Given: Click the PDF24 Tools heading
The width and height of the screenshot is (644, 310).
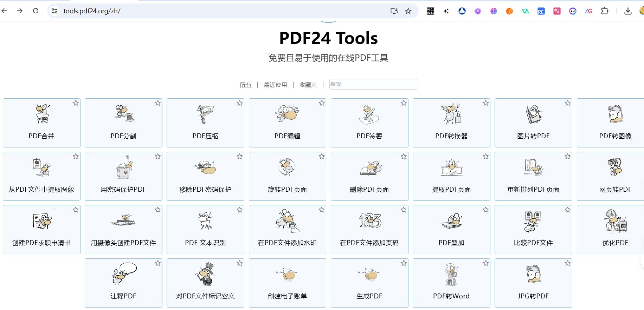Looking at the screenshot, I should (x=328, y=38).
